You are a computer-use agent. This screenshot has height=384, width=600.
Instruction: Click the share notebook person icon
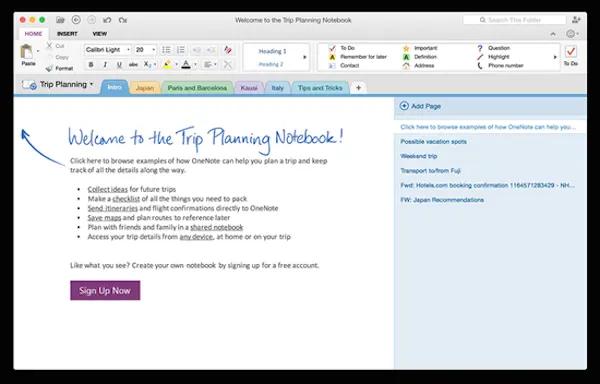point(576,20)
